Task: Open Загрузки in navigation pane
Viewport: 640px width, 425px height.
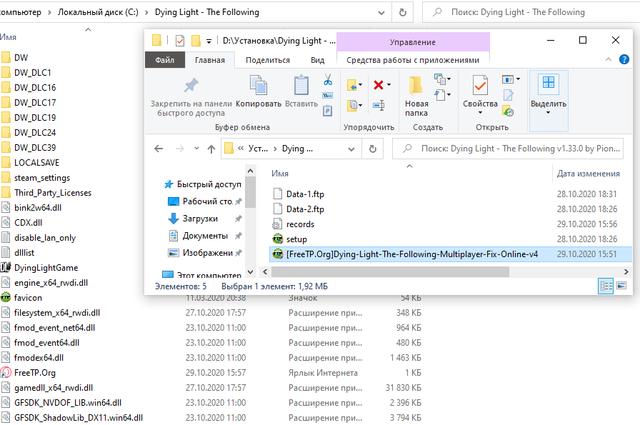Action: coord(205,219)
